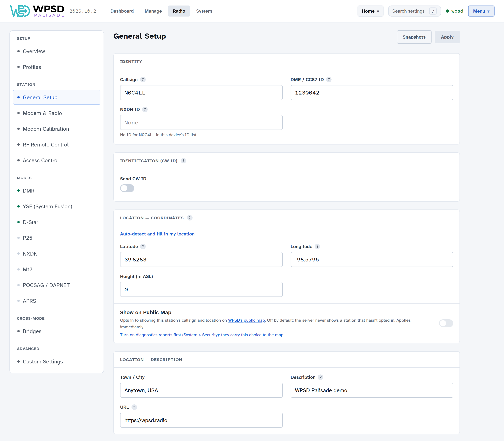Click the URL input field
The image size is (504, 441).
(x=201, y=420)
